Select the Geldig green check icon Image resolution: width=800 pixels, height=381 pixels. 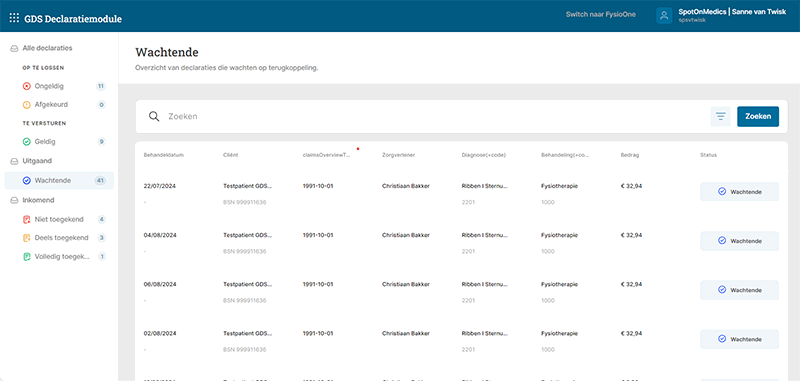click(27, 142)
